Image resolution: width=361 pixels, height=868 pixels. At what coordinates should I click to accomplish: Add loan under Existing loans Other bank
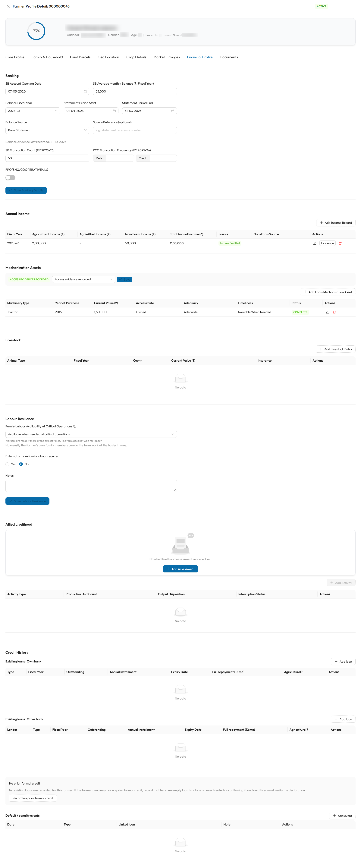point(343,719)
